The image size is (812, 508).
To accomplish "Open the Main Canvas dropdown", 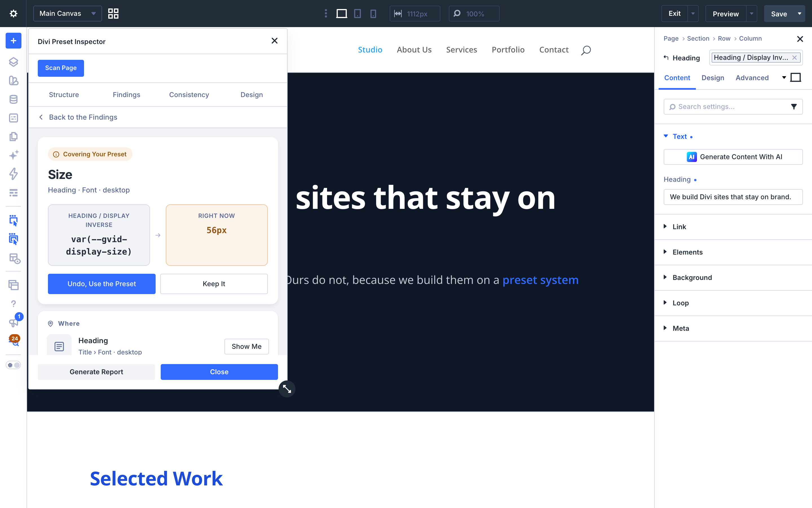I will [67, 14].
